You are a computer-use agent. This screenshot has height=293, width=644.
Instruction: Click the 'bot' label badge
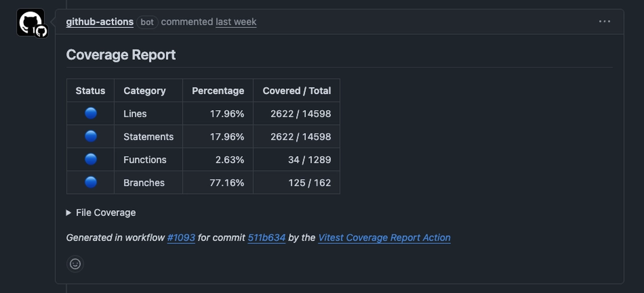pos(147,22)
